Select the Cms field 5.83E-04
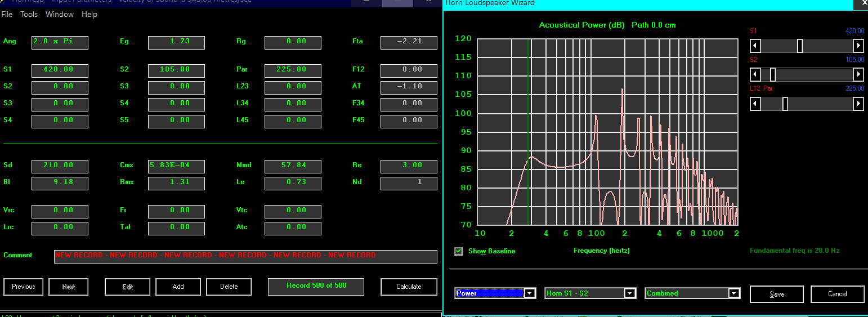Viewport: 868px width, 317px height. tap(176, 166)
